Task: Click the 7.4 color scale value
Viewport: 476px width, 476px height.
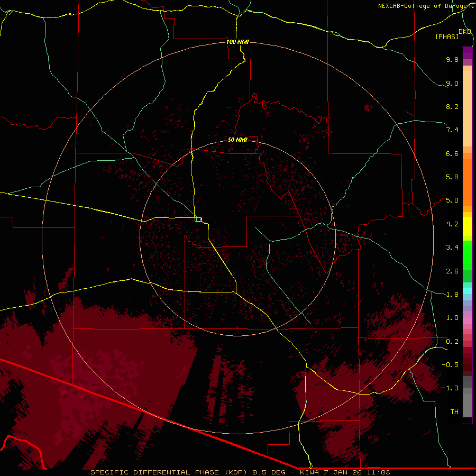Action: click(x=452, y=130)
